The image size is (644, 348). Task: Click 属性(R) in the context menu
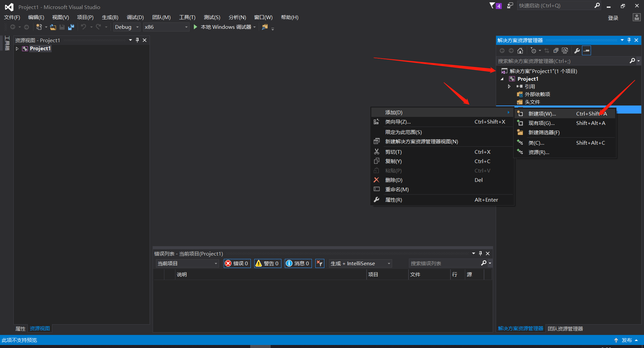tap(442, 200)
